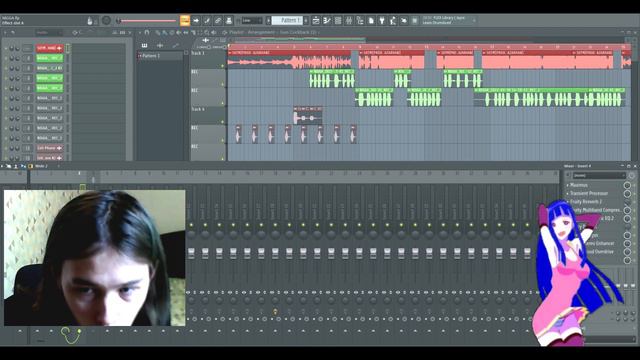Toggle mute LED on playlist Track 1
Viewport: 640px width, 360px height.
222,66
